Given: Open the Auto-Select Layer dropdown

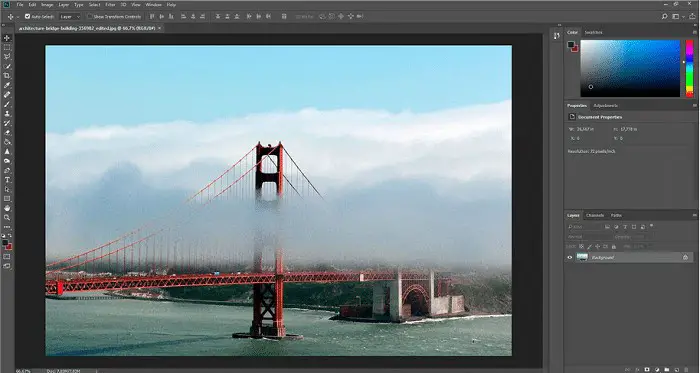Looking at the screenshot, I should 70,17.
